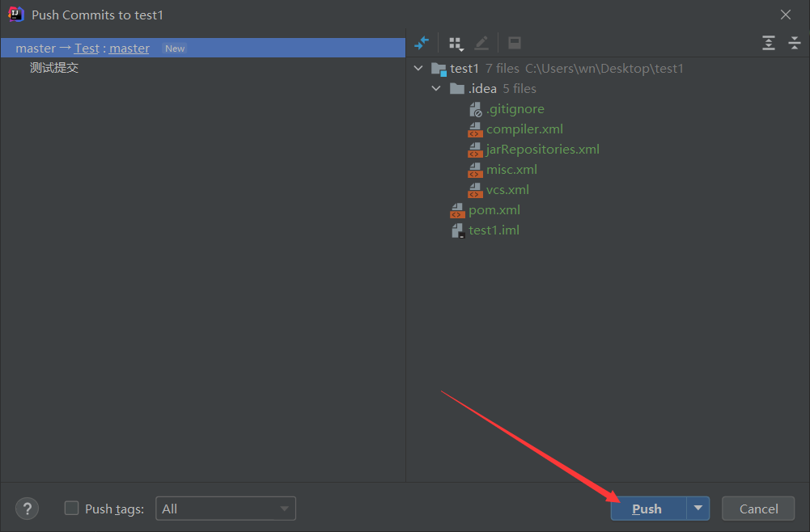Click the Edit Source pencil icon

point(481,43)
